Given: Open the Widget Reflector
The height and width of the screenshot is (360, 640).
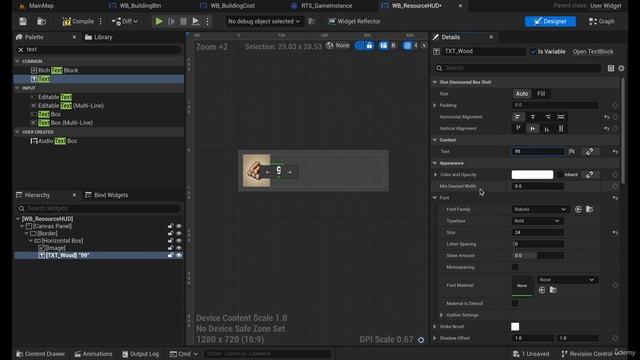Looking at the screenshot, I should click(354, 21).
